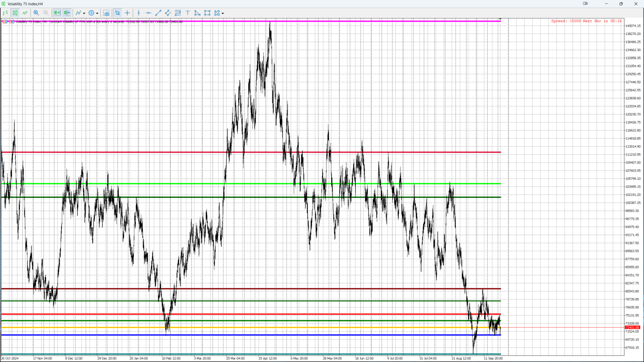Switch chart to bar chart mode
Screen dimensions: 644x362
5,13
